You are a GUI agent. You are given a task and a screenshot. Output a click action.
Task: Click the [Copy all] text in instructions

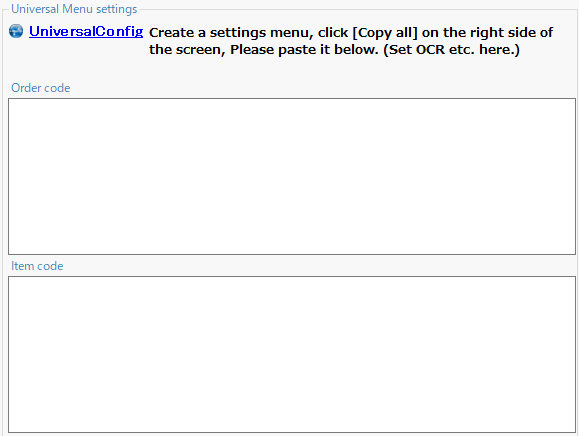(385, 32)
